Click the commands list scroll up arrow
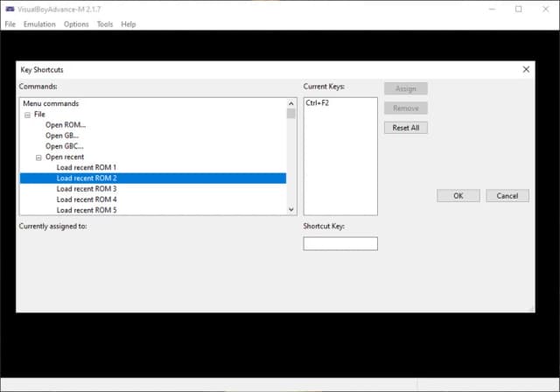Viewport: 560px width, 392px height. click(291, 103)
